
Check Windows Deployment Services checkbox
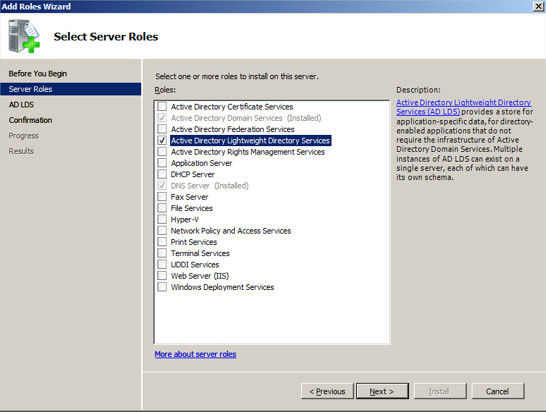[162, 287]
